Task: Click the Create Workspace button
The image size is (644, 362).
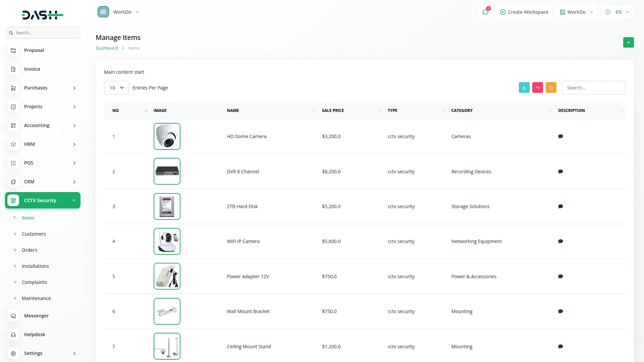Action: [524, 12]
